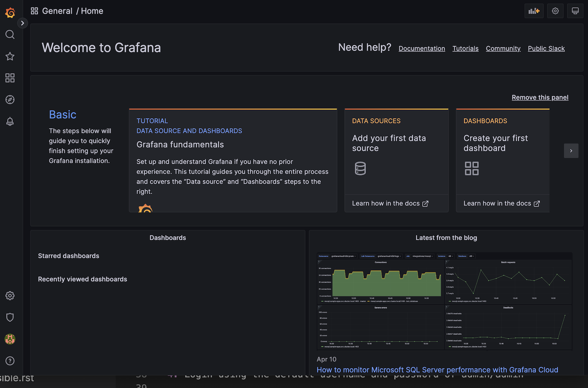Click the Grafana logo on the tutorial card

(x=145, y=208)
